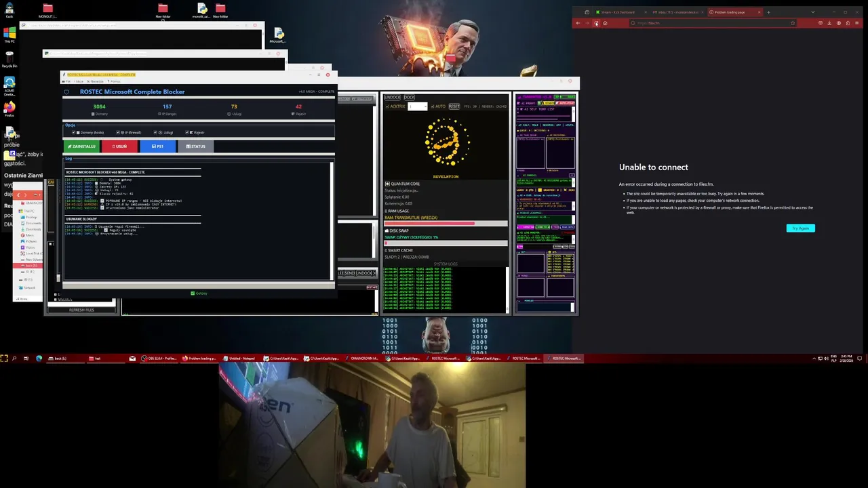Toggle Usługi checkbox in Opcje

tap(155, 132)
